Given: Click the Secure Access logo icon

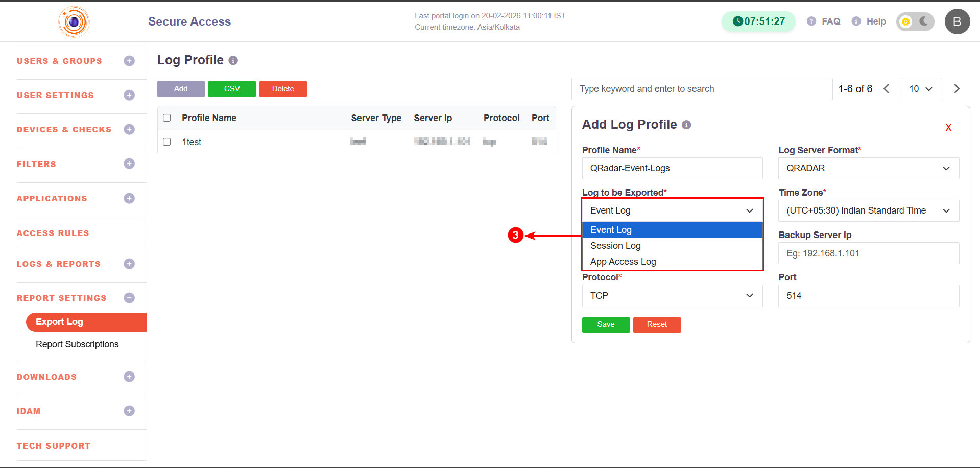Looking at the screenshot, I should (x=74, y=21).
